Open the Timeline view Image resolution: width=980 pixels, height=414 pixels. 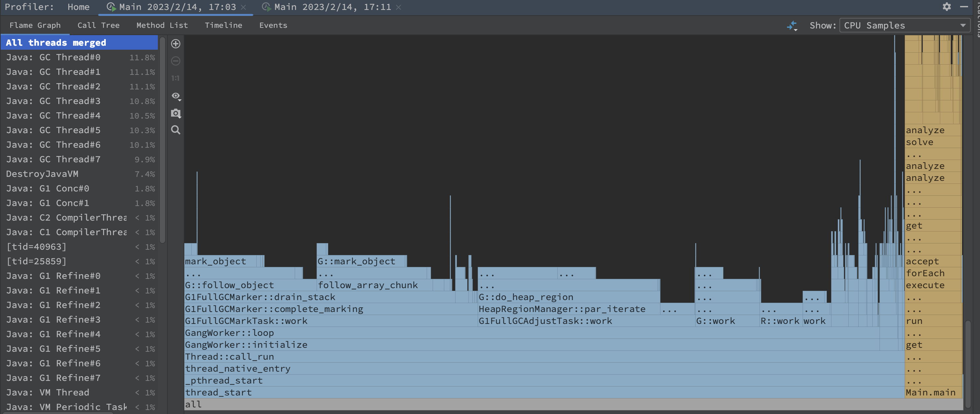pyautogui.click(x=223, y=25)
